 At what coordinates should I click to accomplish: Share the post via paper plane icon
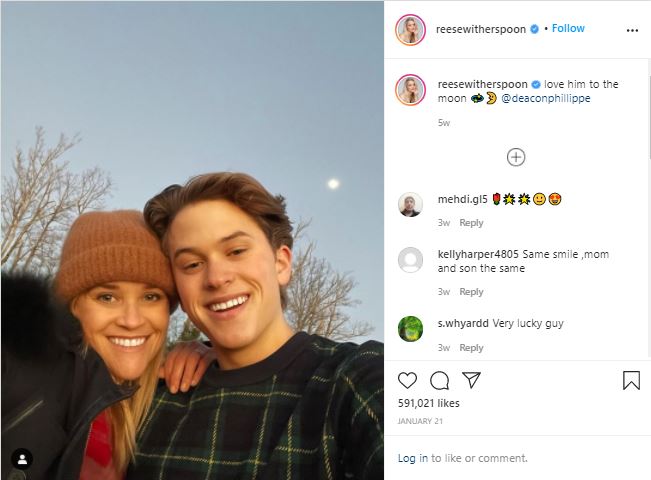pyautogui.click(x=471, y=380)
